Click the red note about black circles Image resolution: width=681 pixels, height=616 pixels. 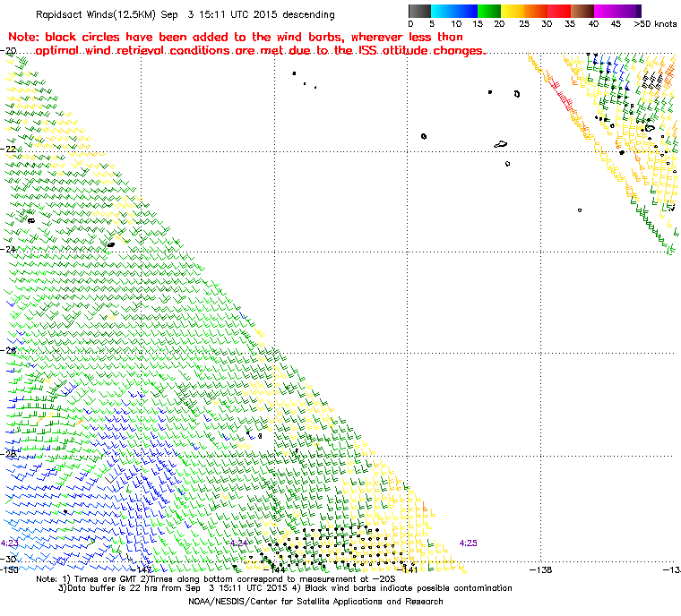[x=236, y=37]
